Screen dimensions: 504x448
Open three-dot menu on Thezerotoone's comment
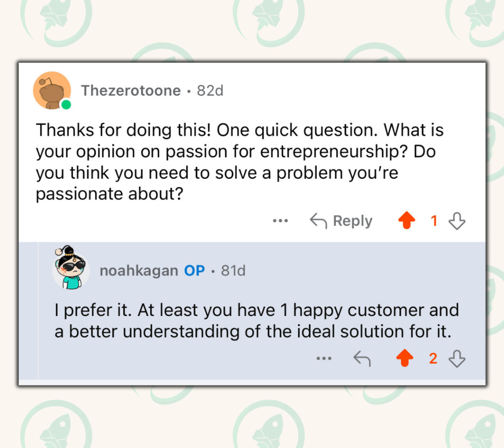[280, 221]
